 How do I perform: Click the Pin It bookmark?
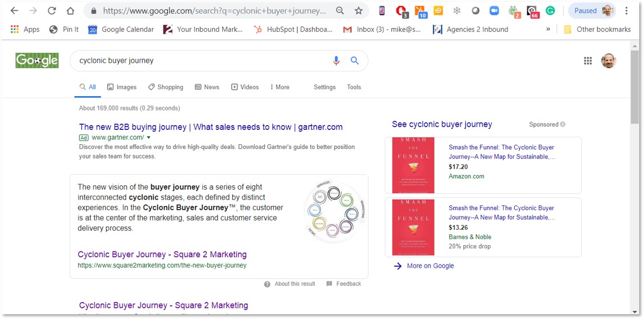tap(64, 30)
